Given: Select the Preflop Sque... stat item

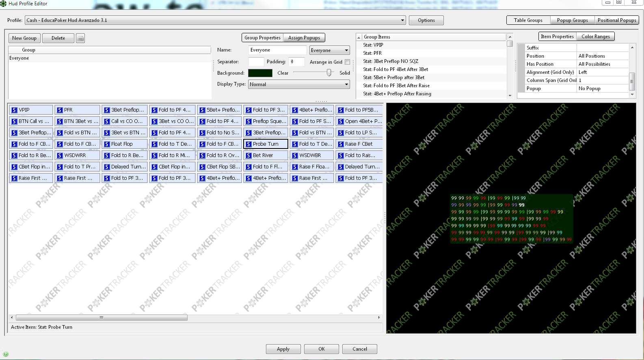Looking at the screenshot, I should click(x=266, y=121).
